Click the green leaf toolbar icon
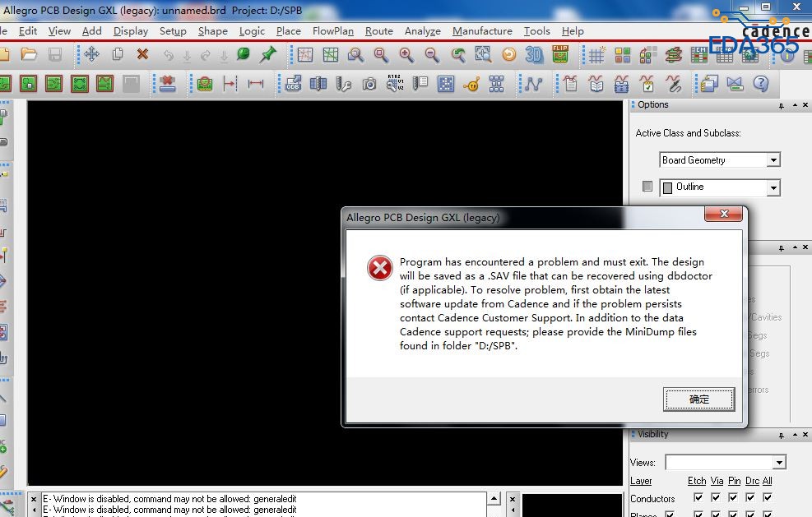 [x=243, y=53]
